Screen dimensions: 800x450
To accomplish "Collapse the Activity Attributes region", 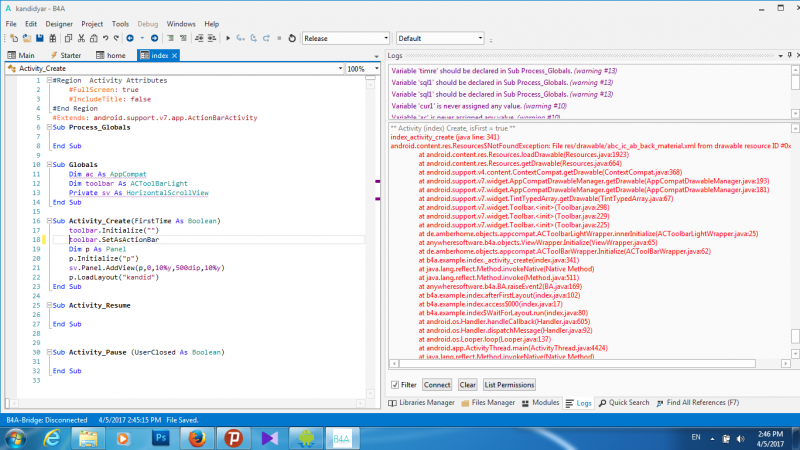I will pyautogui.click(x=48, y=80).
